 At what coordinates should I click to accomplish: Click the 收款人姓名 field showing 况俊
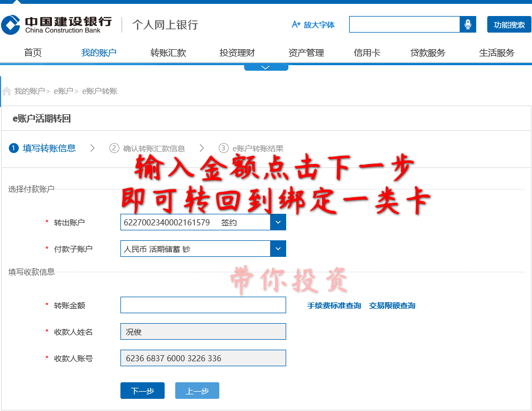click(203, 331)
